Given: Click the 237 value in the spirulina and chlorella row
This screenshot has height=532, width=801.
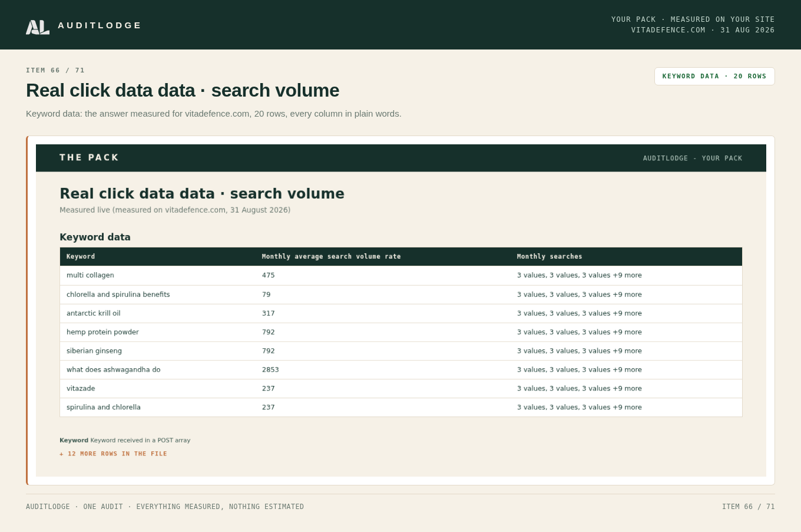Looking at the screenshot, I should click(x=269, y=408).
